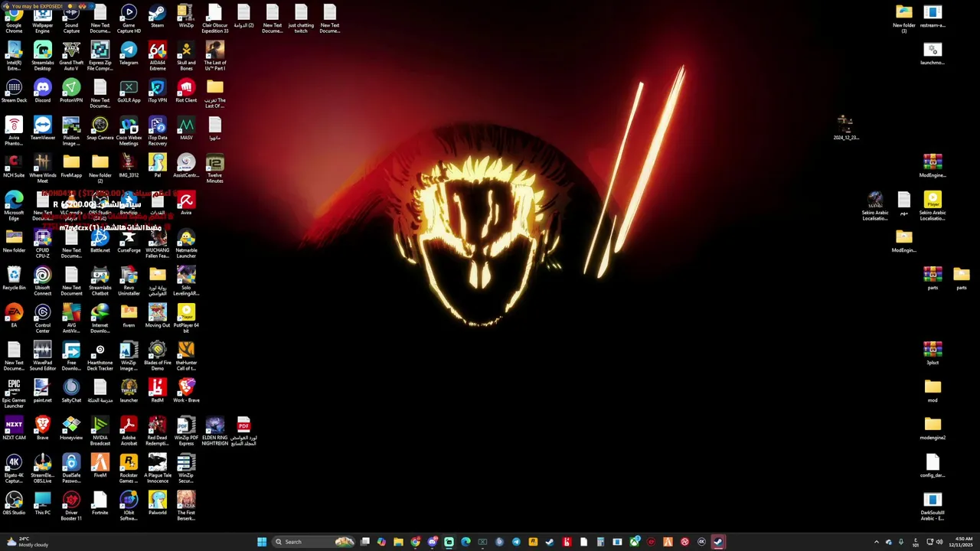Select Moving Out game icon
This screenshot has width=980, height=551.
[157, 316]
